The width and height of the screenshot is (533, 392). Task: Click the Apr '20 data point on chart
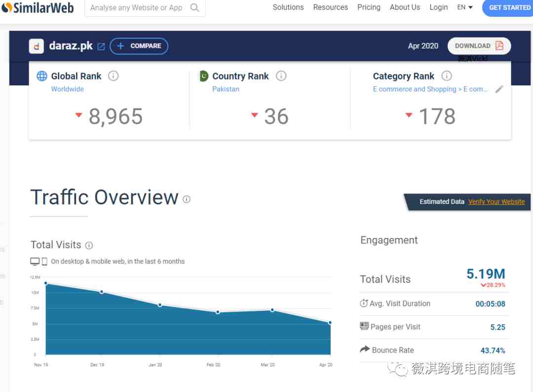(330, 323)
